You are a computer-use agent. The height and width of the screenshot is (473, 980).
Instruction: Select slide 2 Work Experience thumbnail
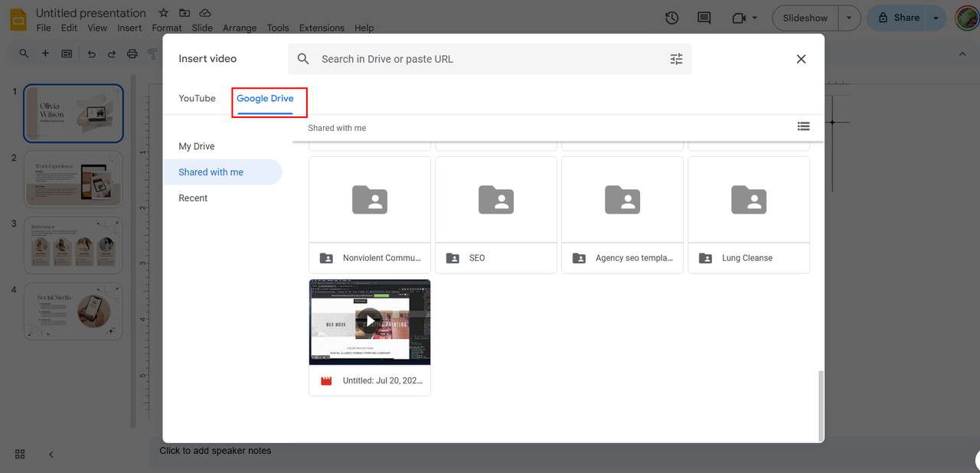tap(73, 179)
